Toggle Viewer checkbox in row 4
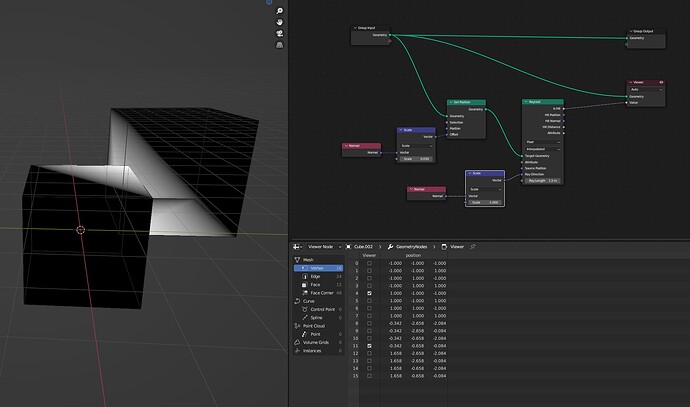Viewport: 690px width, 407px height. pyautogui.click(x=369, y=293)
